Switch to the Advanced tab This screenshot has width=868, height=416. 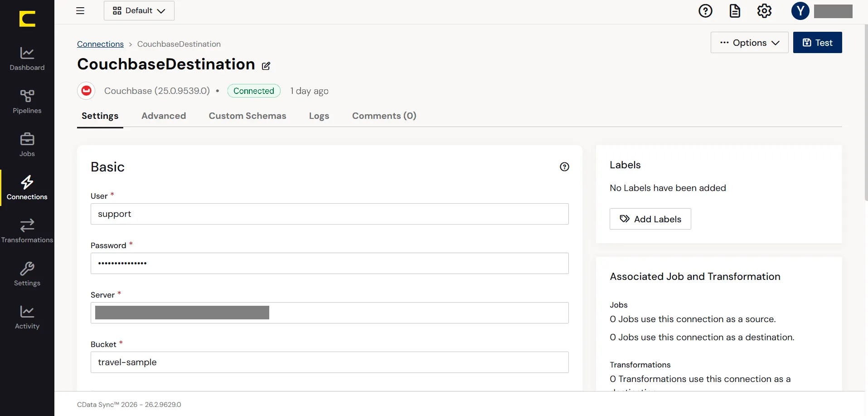point(164,116)
